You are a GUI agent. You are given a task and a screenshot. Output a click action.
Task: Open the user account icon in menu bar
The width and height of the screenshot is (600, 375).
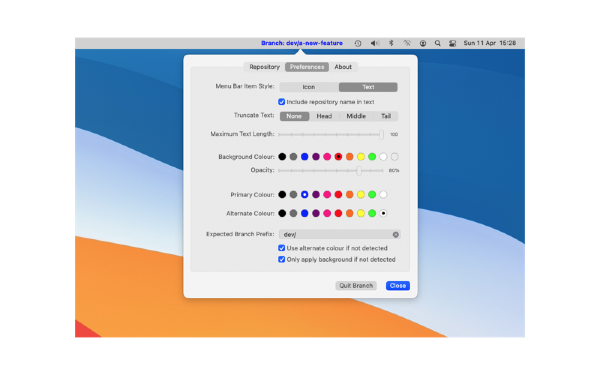point(423,43)
